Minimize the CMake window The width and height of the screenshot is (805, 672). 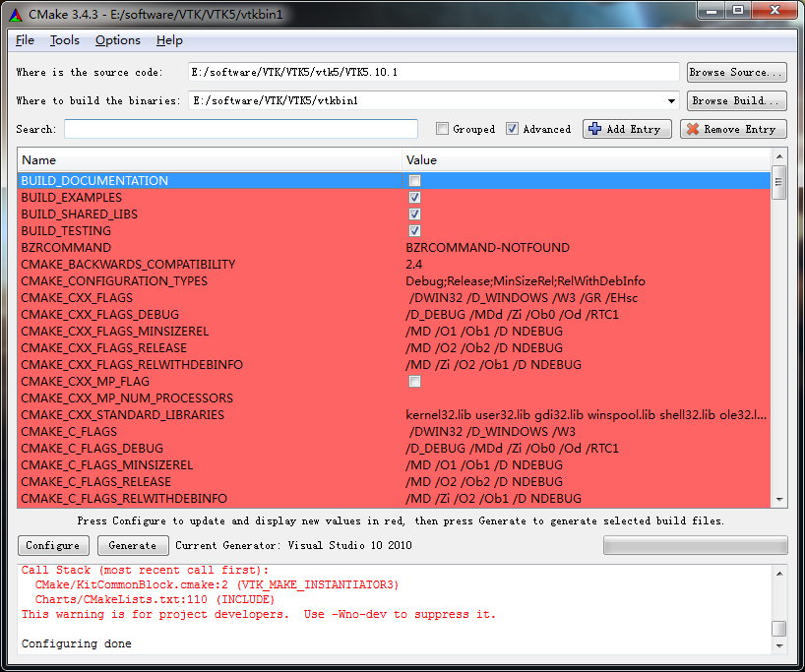712,11
